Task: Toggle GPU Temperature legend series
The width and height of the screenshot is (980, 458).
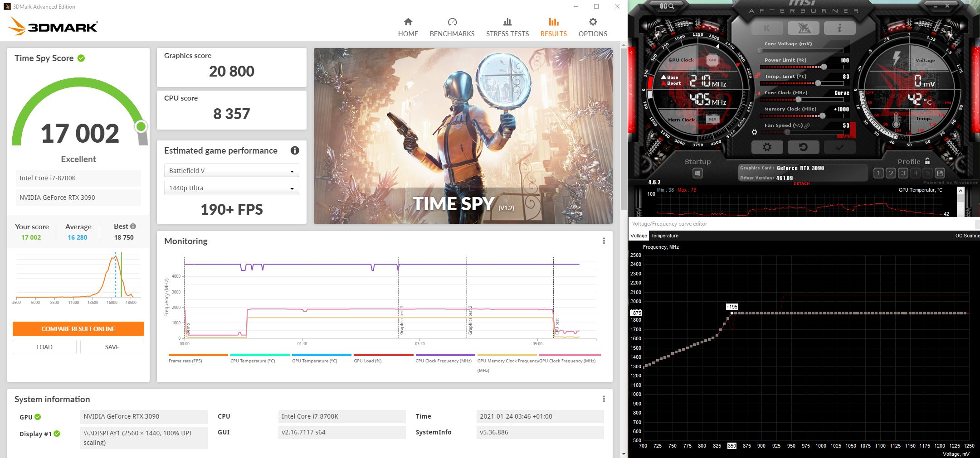Action: 322,358
